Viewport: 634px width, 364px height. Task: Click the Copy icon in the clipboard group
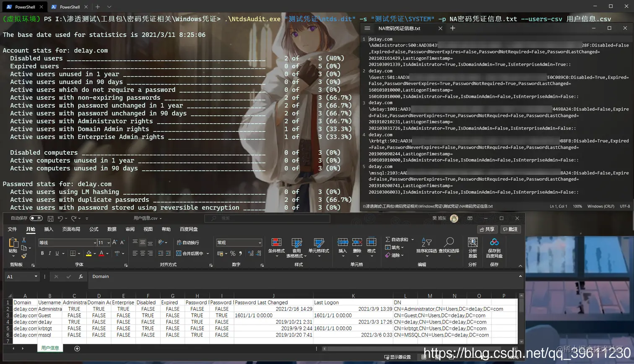24,248
